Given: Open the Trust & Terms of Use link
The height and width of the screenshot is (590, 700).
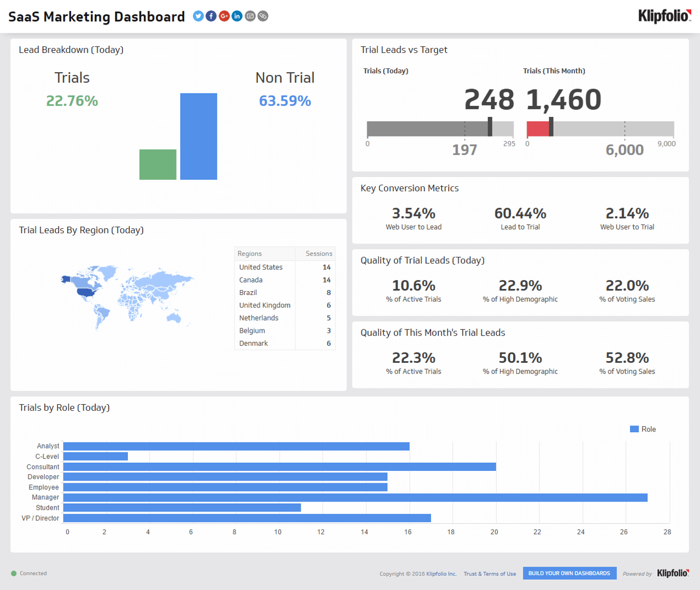Looking at the screenshot, I should [x=490, y=574].
